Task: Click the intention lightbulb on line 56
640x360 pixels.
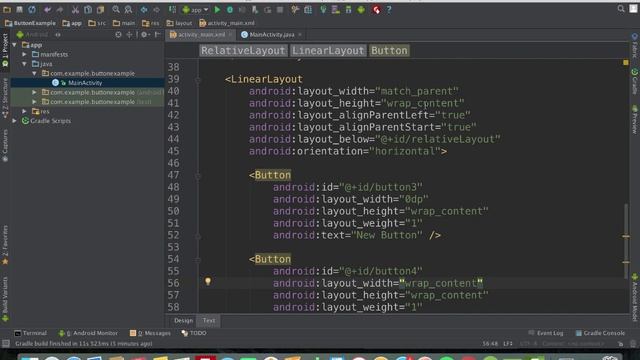Action: click(x=208, y=281)
